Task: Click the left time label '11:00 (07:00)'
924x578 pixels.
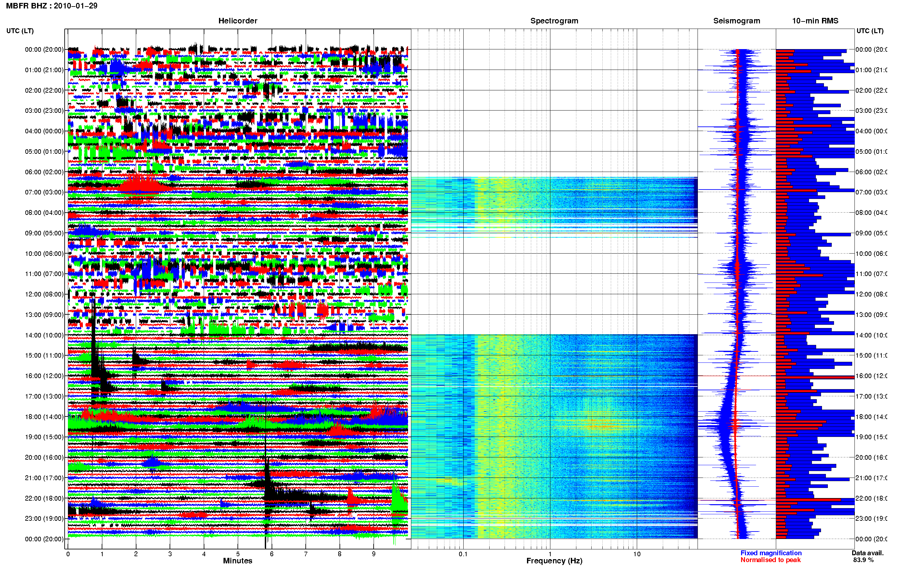Action: 44,274
